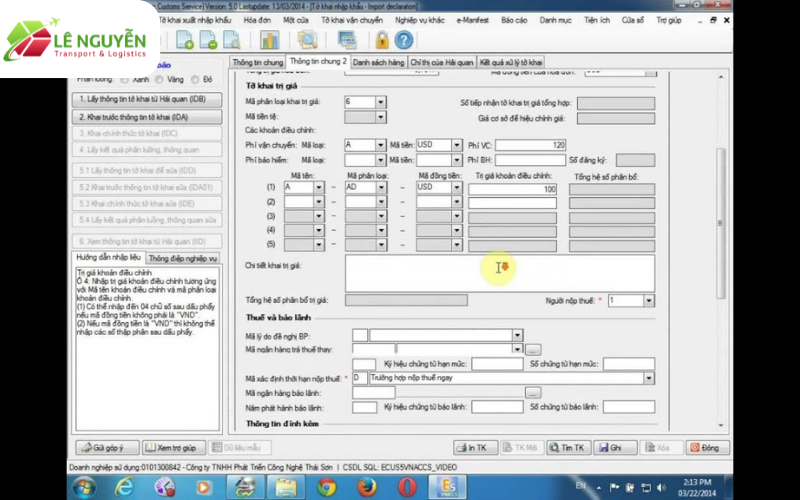The height and width of the screenshot is (500, 800).
Task: Show hidden system tray icons arrow
Action: coord(599,488)
